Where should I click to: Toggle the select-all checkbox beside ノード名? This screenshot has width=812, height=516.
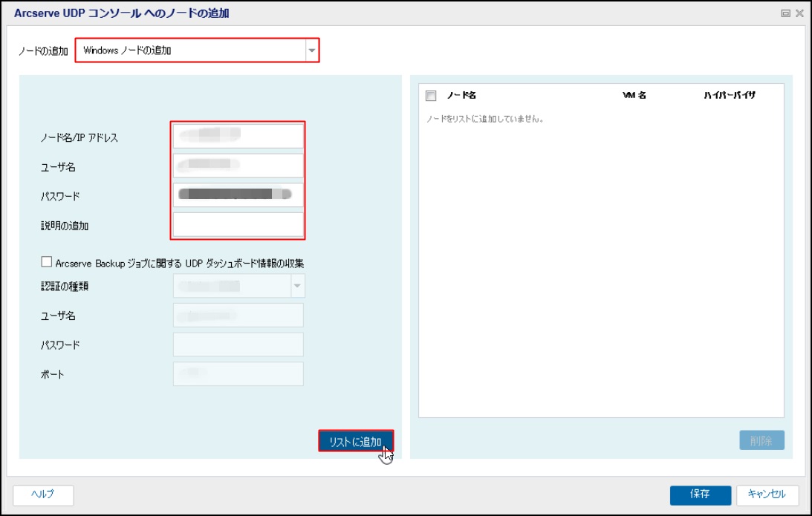tap(431, 96)
